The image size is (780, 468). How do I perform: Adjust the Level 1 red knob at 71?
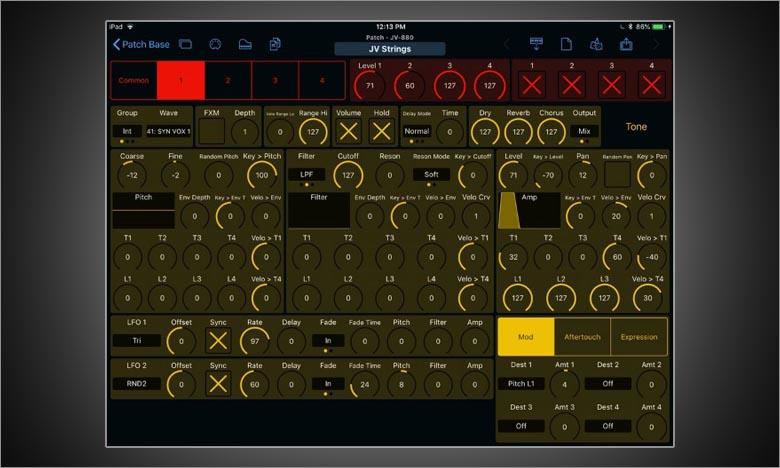point(370,86)
